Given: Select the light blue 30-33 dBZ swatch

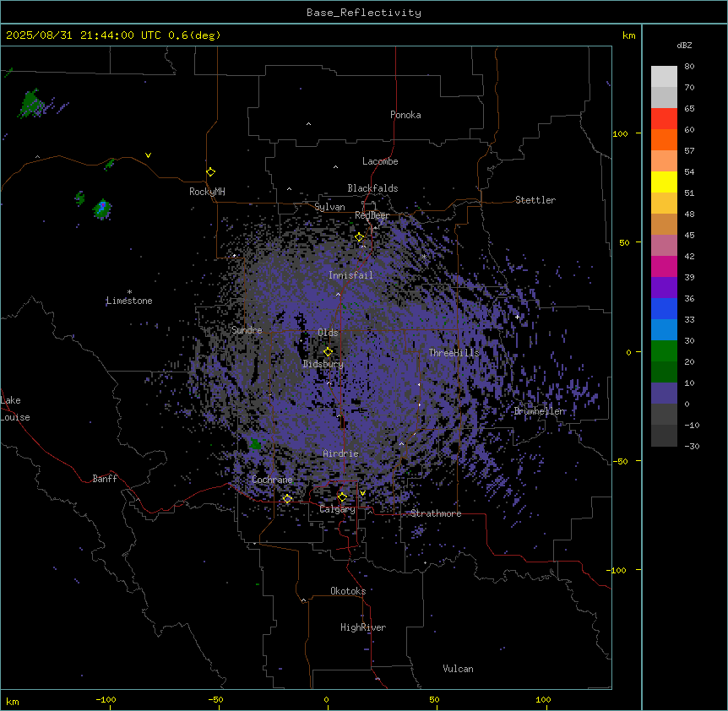Looking at the screenshot, I should pyautogui.click(x=664, y=330).
